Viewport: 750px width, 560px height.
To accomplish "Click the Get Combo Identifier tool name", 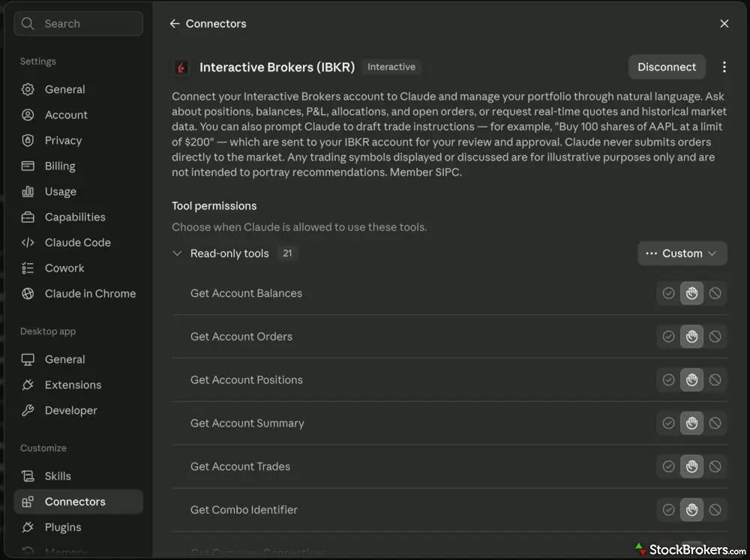I will pos(244,510).
